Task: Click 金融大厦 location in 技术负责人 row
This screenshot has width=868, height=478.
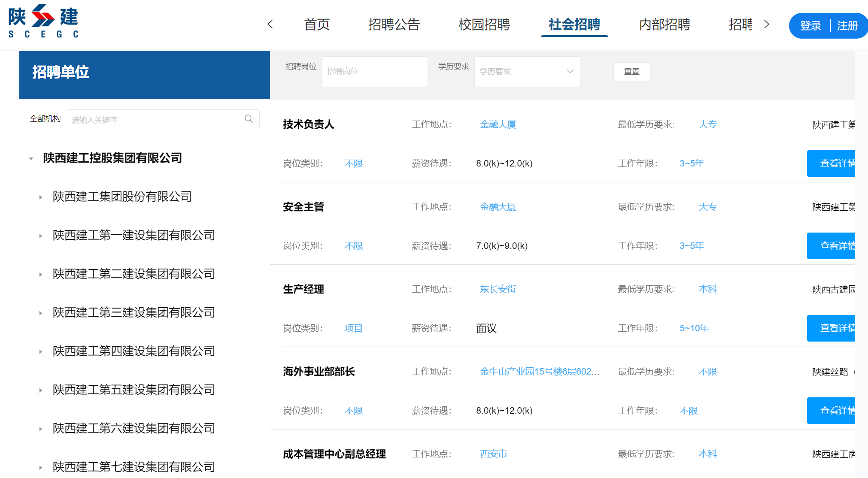Action: point(498,124)
